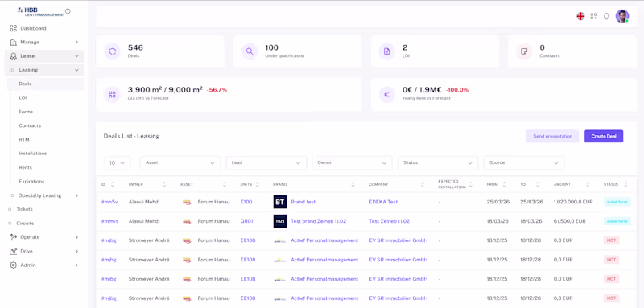The image size is (644, 308).
Task: Open the Asset filter dropdown
Action: pos(180,162)
